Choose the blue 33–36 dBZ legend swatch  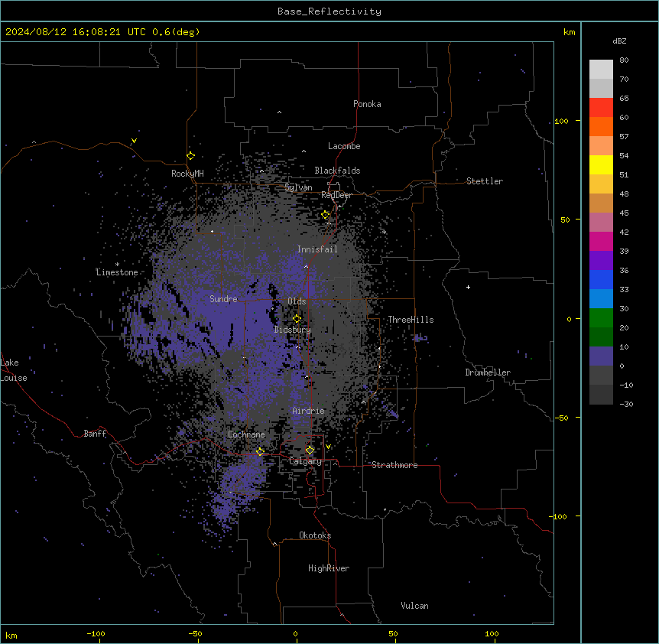point(601,279)
